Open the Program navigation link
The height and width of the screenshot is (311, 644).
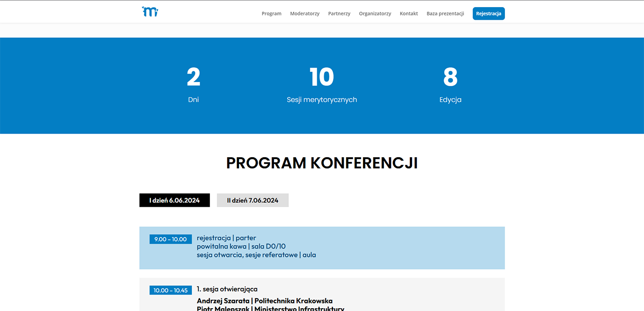[x=272, y=14]
